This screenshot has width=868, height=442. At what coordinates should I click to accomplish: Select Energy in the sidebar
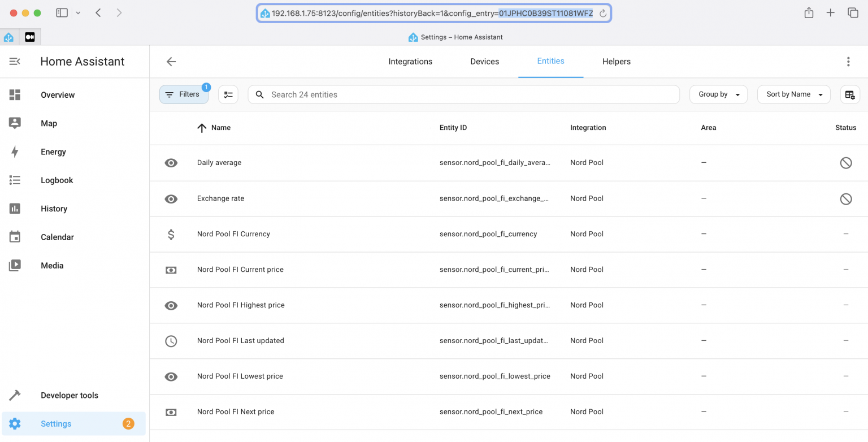[53, 151]
